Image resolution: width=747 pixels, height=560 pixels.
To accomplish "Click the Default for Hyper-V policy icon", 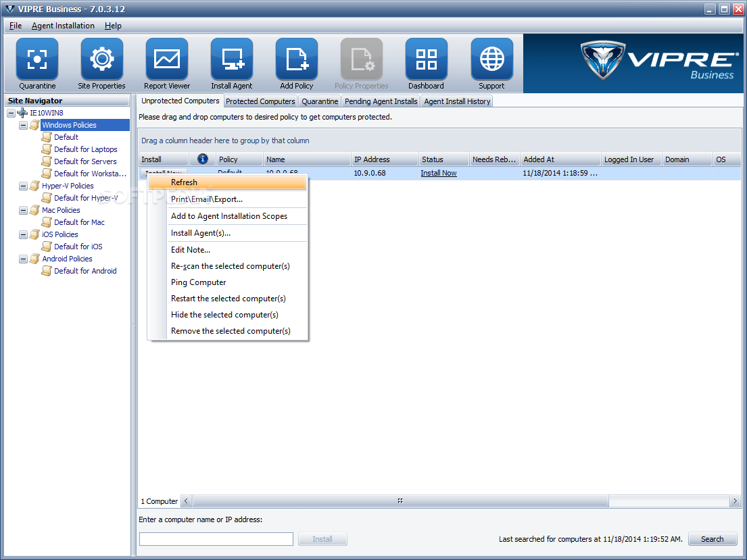I will coord(46,198).
